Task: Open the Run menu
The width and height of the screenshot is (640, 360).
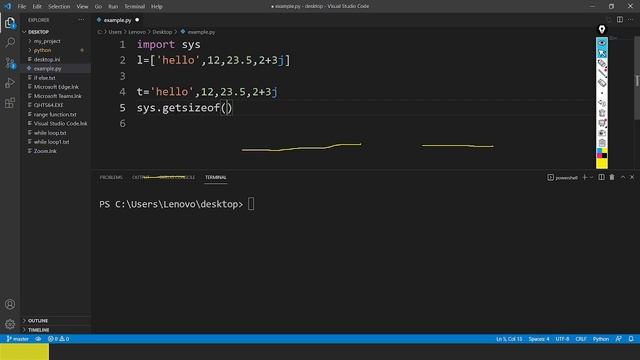Action: [113, 7]
